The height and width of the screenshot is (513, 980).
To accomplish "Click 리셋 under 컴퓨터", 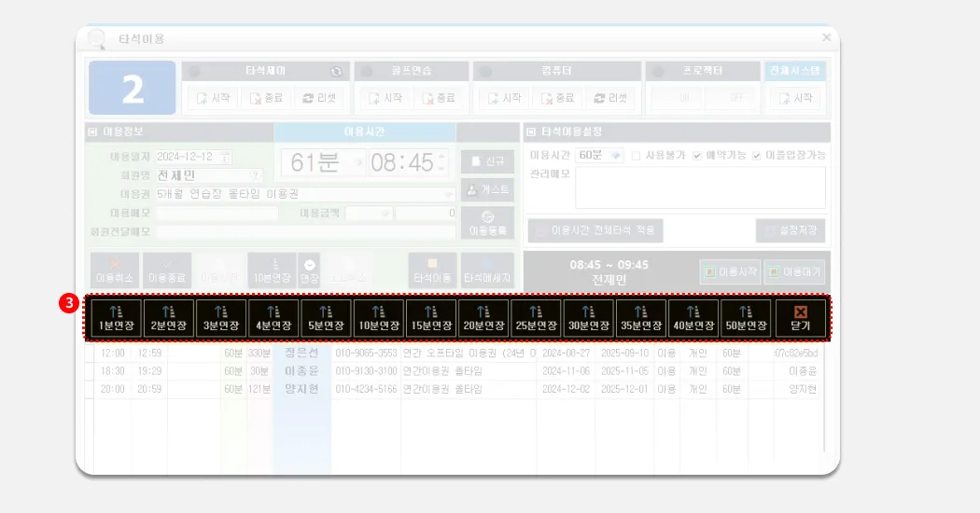I will (610, 98).
